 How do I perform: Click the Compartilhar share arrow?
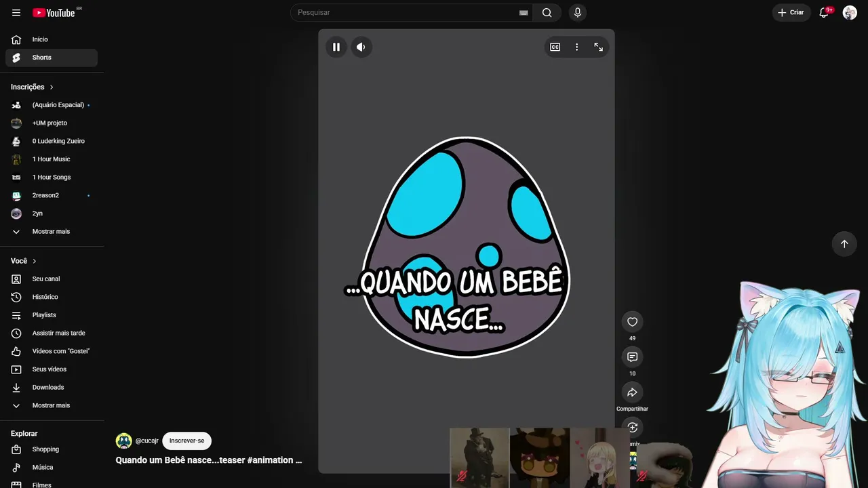[x=633, y=392]
